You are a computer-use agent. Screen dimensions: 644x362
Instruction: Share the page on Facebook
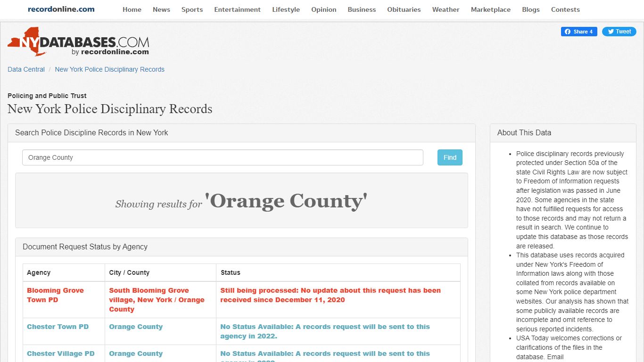point(579,32)
